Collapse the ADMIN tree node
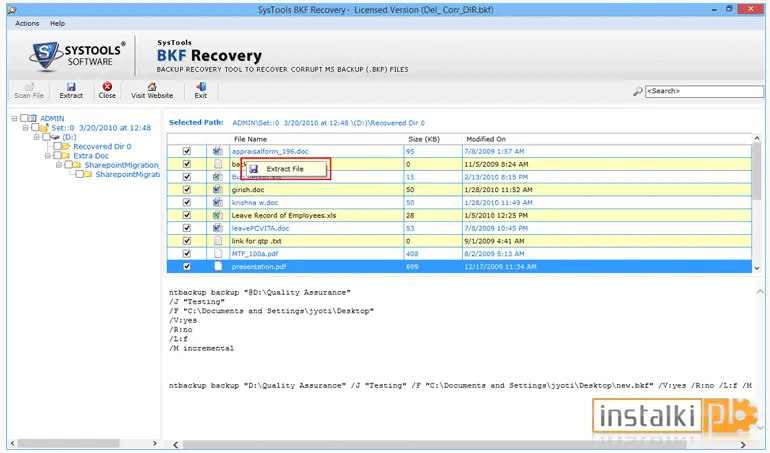Screen dimensions: 770x453 [x=15, y=118]
